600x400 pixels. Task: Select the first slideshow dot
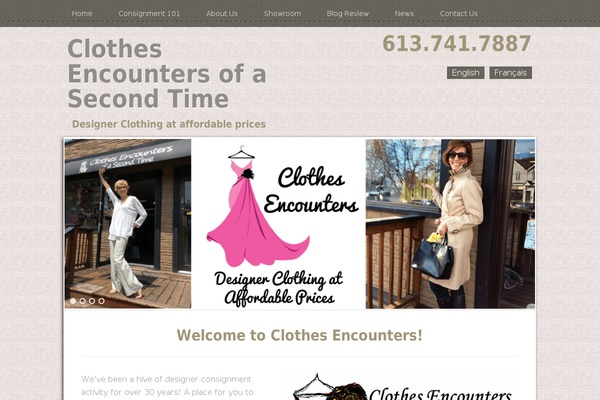[73, 301]
